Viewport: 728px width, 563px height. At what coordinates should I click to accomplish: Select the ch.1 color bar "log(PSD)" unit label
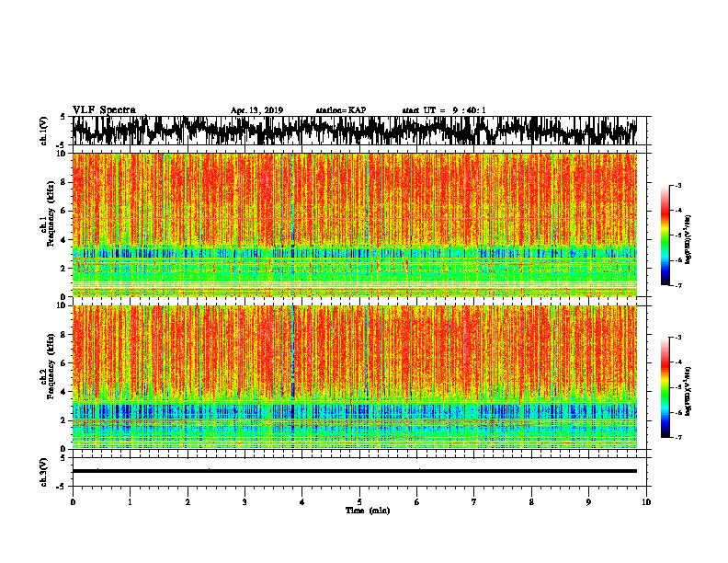pos(688,240)
